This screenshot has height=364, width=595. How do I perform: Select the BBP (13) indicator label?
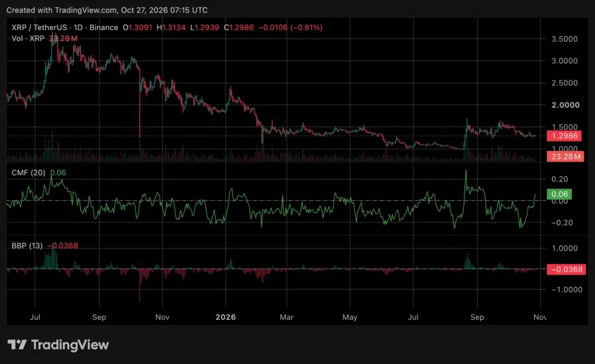[27, 246]
